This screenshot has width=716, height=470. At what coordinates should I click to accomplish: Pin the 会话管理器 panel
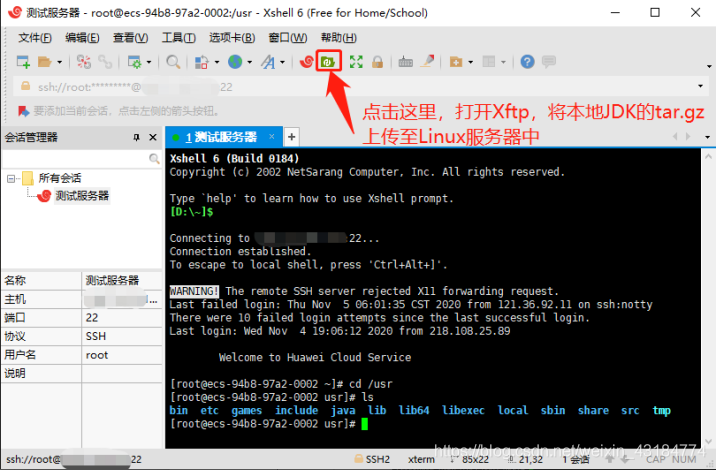(x=136, y=137)
